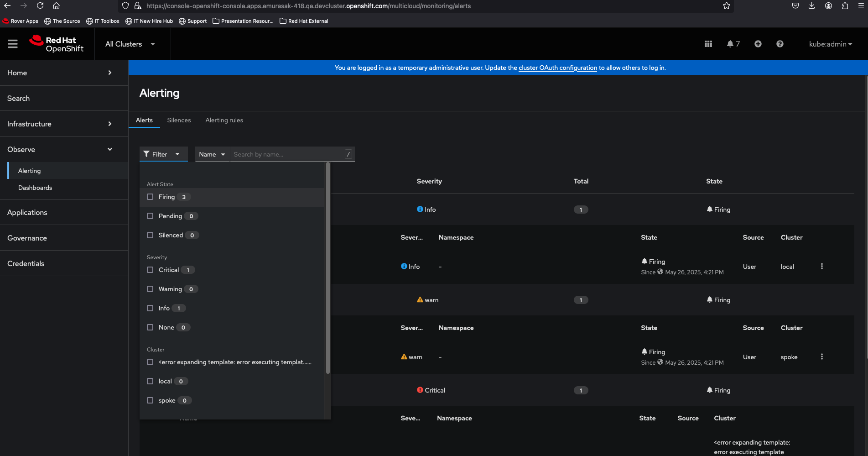Sort alerts by Severity column header

click(429, 181)
